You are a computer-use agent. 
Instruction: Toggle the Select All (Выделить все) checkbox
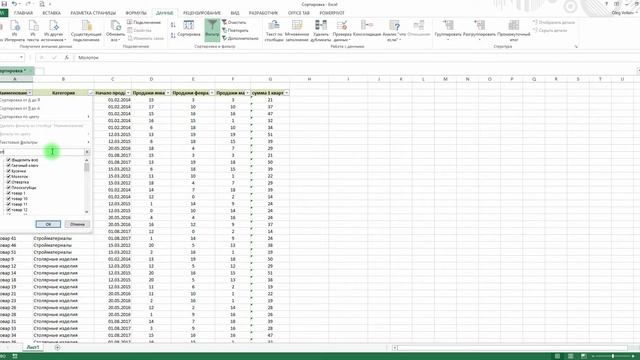click(9, 160)
